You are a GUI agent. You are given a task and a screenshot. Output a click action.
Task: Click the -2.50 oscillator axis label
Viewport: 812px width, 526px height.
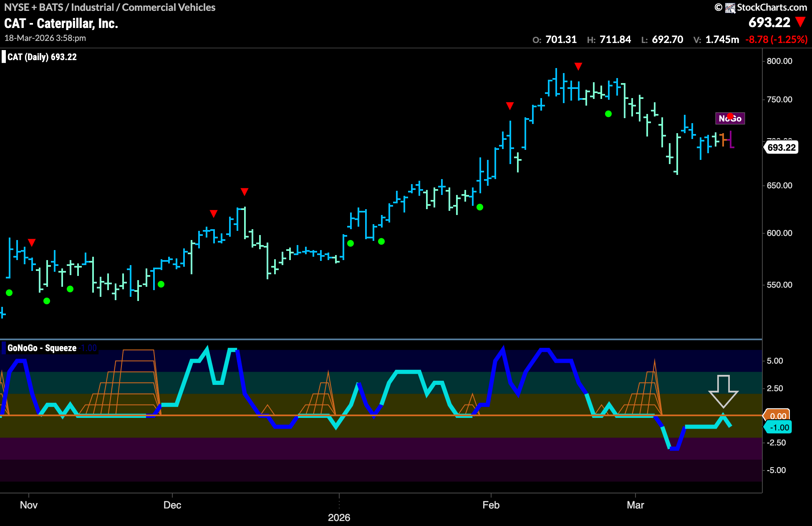click(x=776, y=443)
